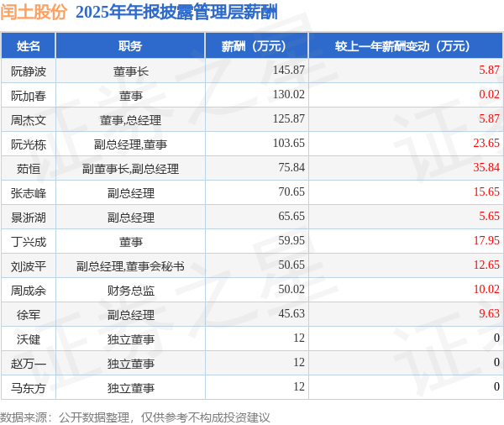Click the 23.65 salary change value
504x425 pixels.
click(486, 143)
